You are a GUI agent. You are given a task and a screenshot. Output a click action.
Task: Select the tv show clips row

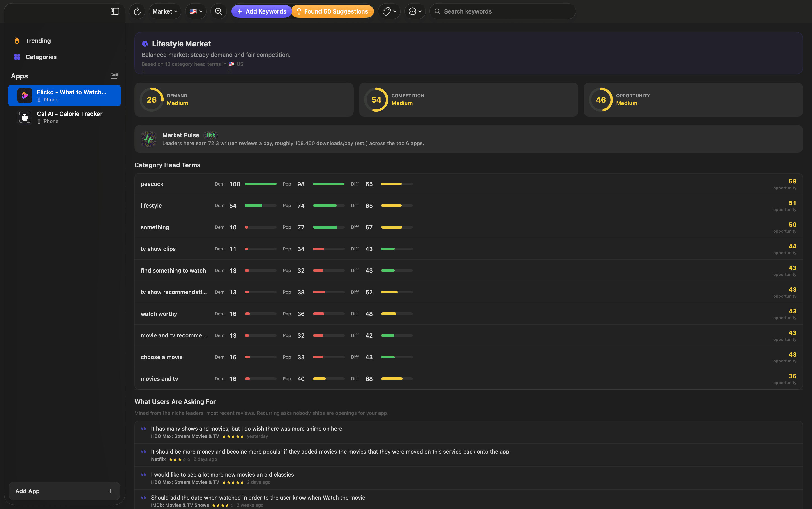point(468,249)
